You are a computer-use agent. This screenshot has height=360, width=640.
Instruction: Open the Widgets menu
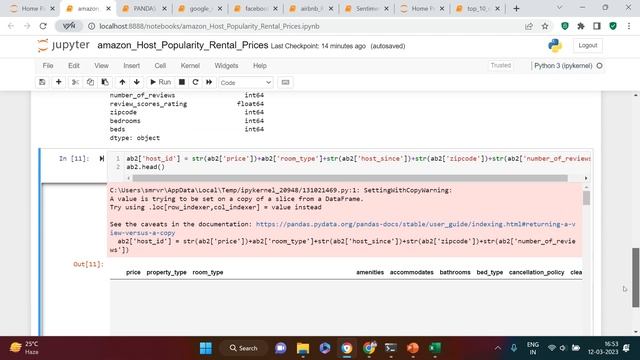tap(226, 65)
